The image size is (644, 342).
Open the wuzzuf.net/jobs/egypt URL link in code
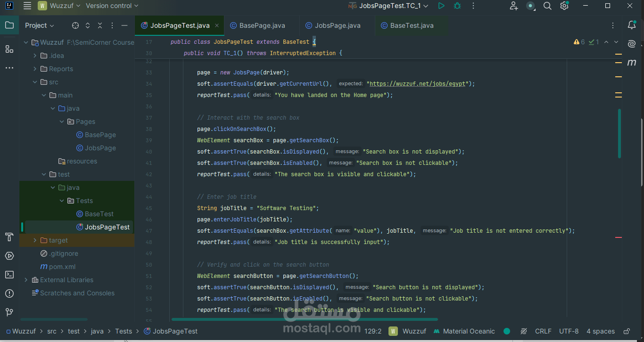pyautogui.click(x=418, y=84)
